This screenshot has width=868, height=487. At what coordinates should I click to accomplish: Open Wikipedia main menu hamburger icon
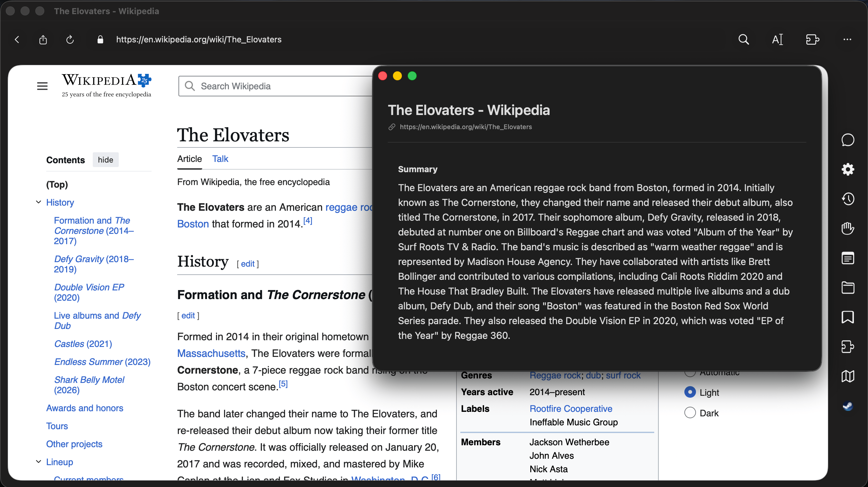pos(42,86)
